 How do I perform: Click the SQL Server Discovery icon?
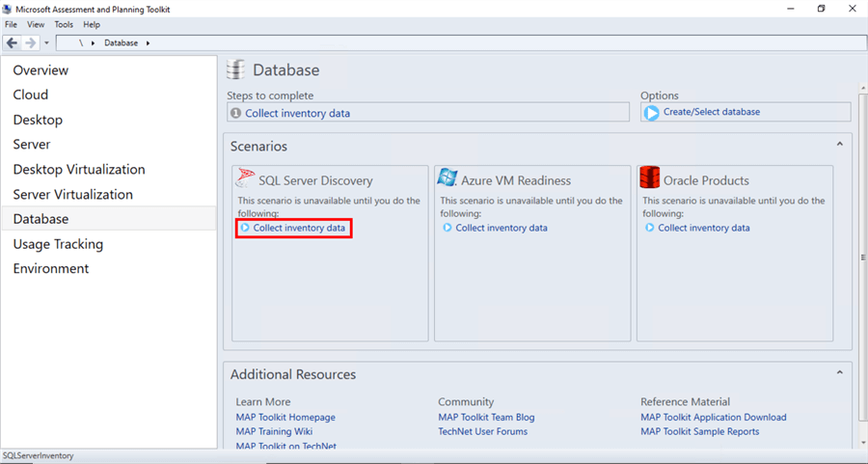[245, 178]
